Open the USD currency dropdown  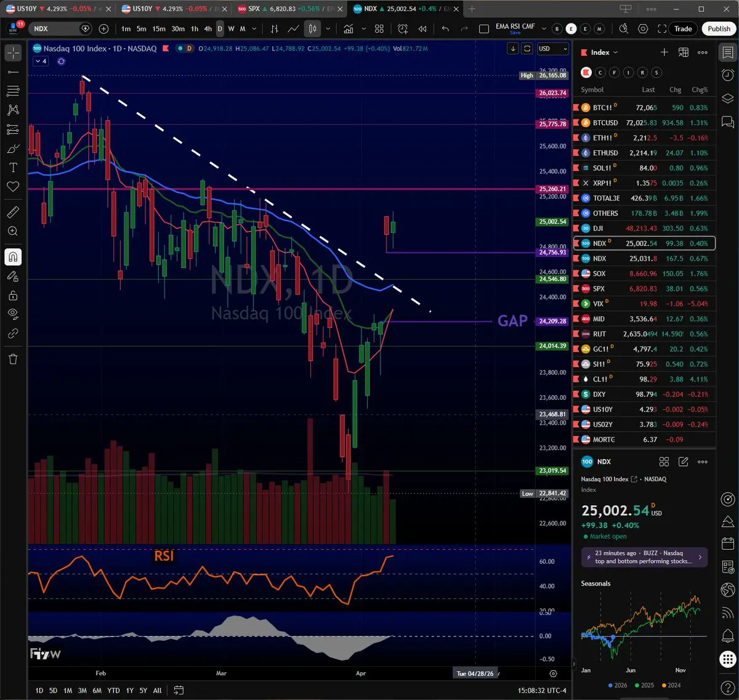pos(552,49)
